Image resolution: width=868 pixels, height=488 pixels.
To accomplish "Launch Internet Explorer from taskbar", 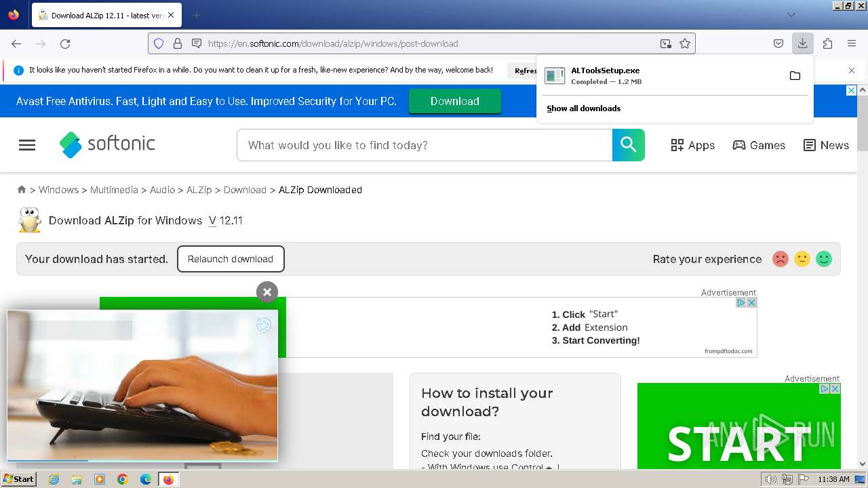I will (54, 479).
